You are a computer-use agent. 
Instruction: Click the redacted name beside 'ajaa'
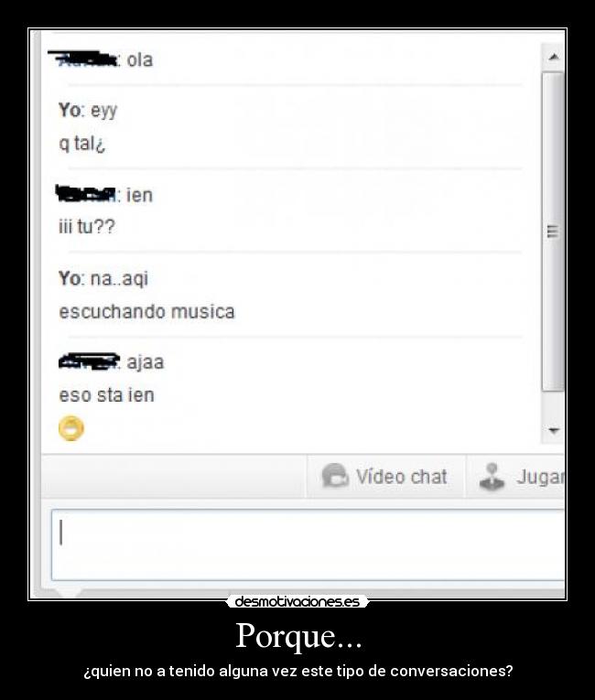tap(90, 361)
